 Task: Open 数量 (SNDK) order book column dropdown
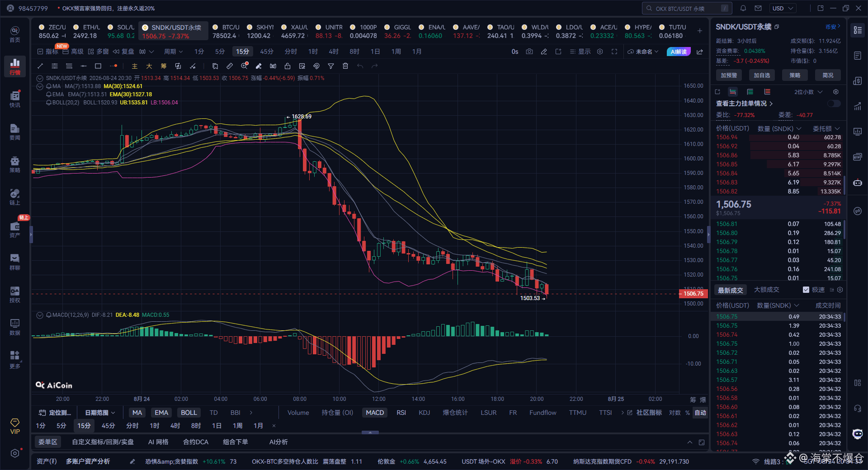pyautogui.click(x=779, y=129)
